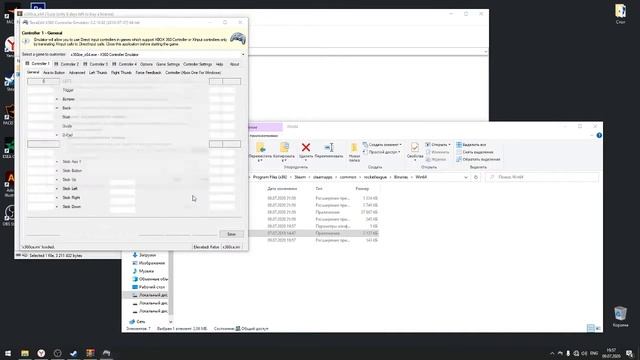Open the Stick Right dropdown arrow
Image resolution: width=640 pixels, height=360 pixels.
[x=57, y=198]
